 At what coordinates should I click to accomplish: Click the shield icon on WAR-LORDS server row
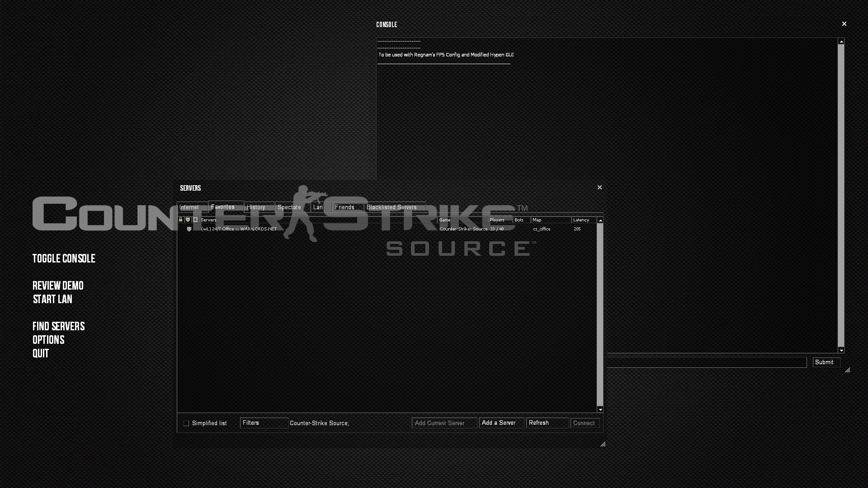[x=189, y=229]
